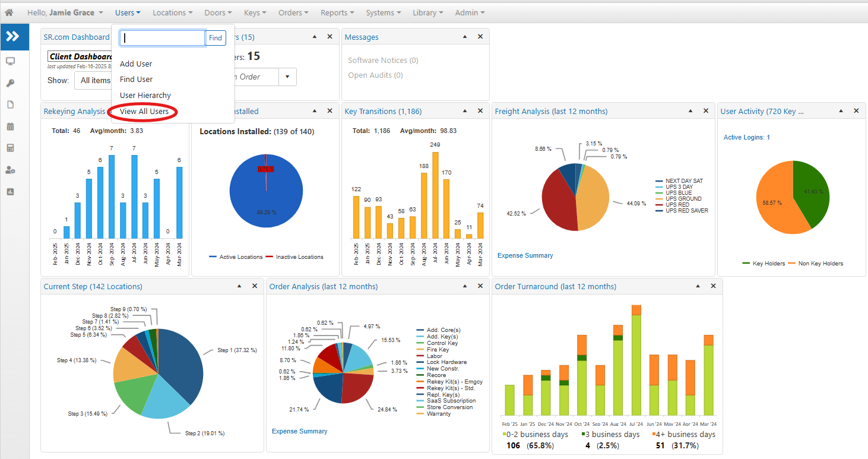Screen dimensions: 868x459
Task: Collapse the Messages panel
Action: tap(465, 37)
